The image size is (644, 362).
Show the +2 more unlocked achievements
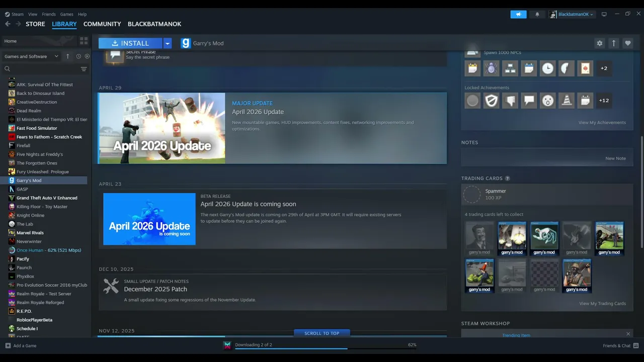tap(604, 68)
